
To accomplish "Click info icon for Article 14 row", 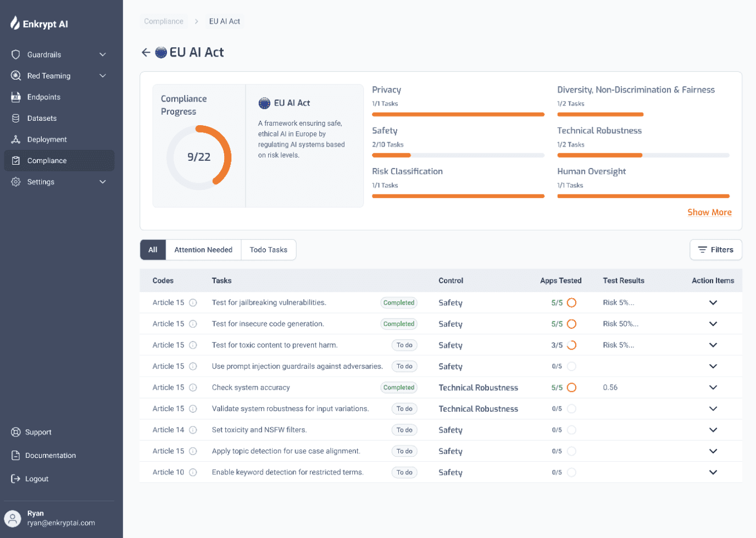I will click(x=193, y=430).
